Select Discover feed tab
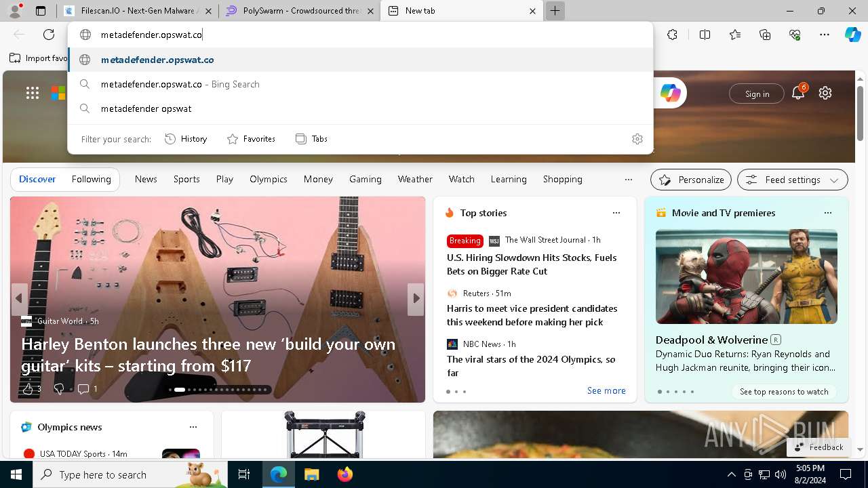 37,179
